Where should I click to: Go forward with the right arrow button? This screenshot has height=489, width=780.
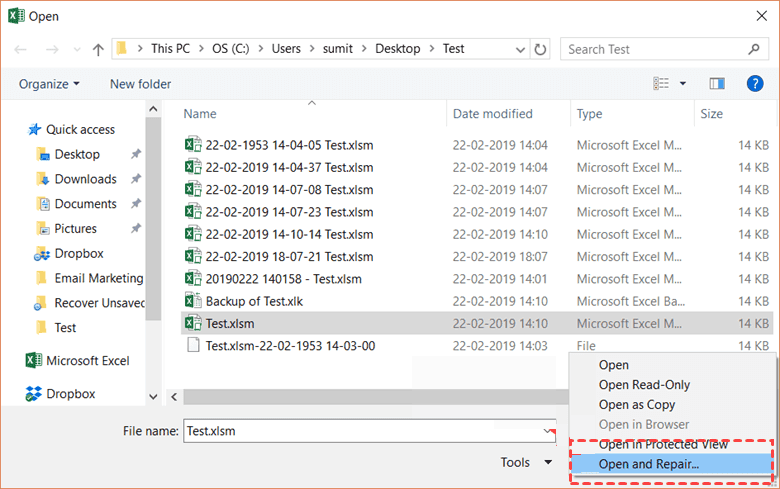click(52, 49)
